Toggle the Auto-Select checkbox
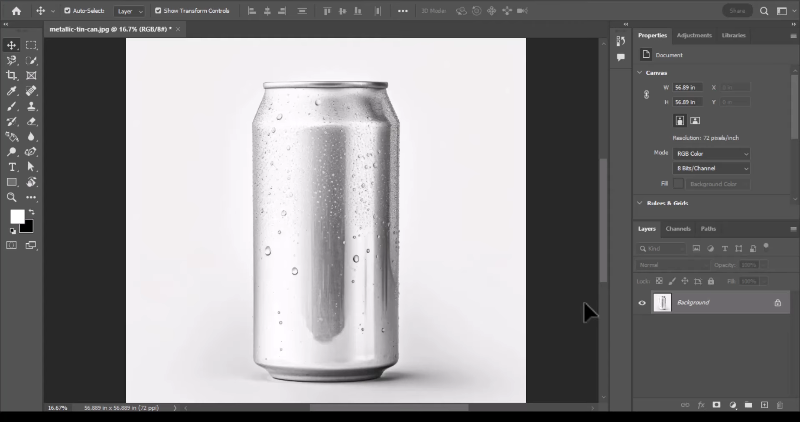Image resolution: width=800 pixels, height=422 pixels. click(x=66, y=11)
